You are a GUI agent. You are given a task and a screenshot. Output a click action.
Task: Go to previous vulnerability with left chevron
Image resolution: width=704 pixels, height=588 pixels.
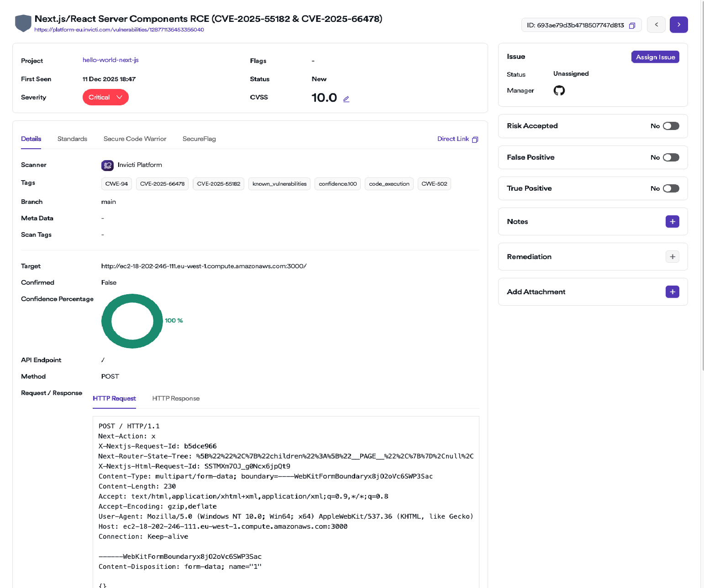[x=656, y=25]
